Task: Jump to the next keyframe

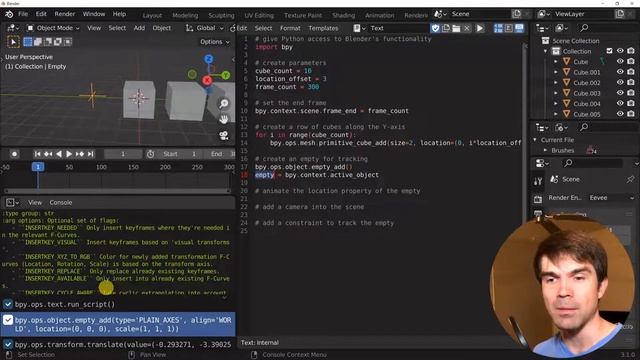Action: coord(80,154)
